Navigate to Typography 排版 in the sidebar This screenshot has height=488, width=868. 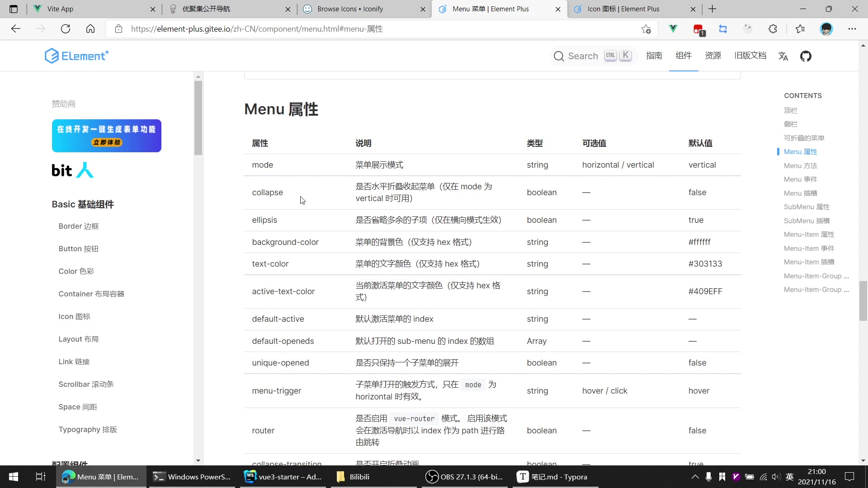pos(88,430)
